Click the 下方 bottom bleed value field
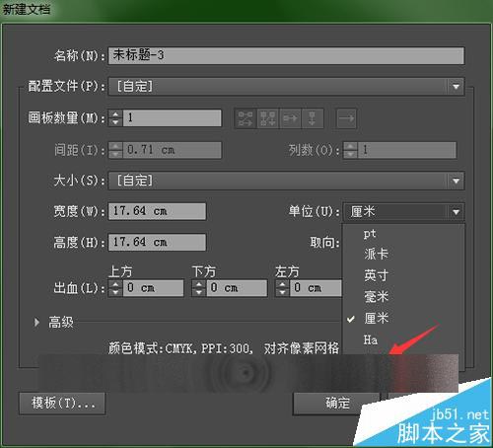 click(x=237, y=288)
